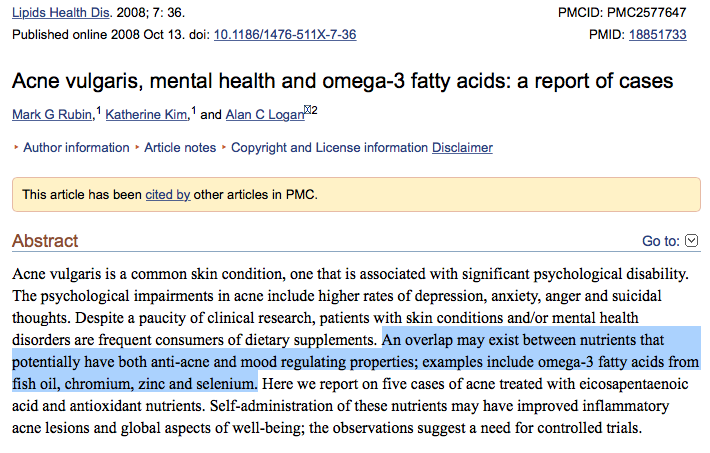Expand Author information section
The width and height of the screenshot is (710, 453).
point(76,148)
